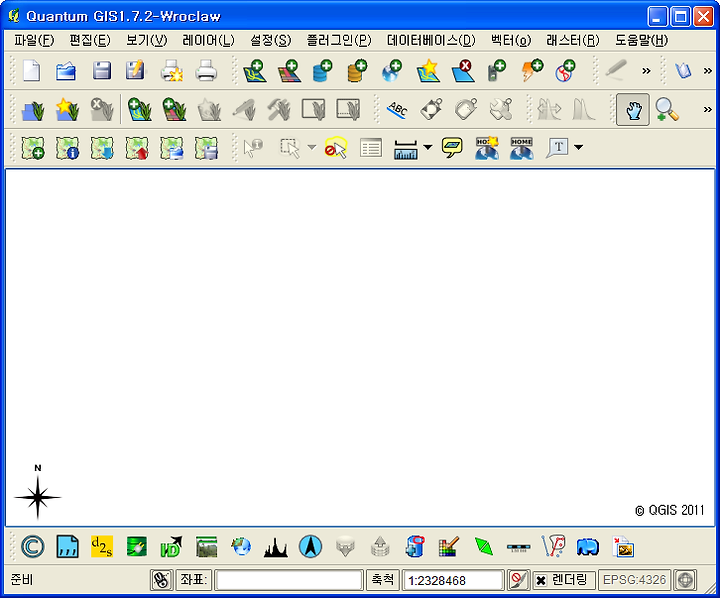Open the 파일(F) menu
The width and height of the screenshot is (720, 598).
tap(34, 40)
